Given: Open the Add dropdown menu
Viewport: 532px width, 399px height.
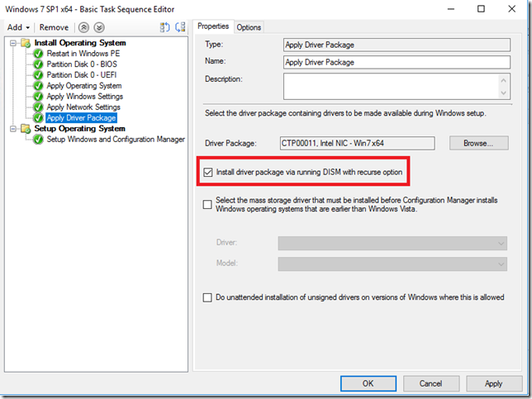Looking at the screenshot, I should point(18,27).
